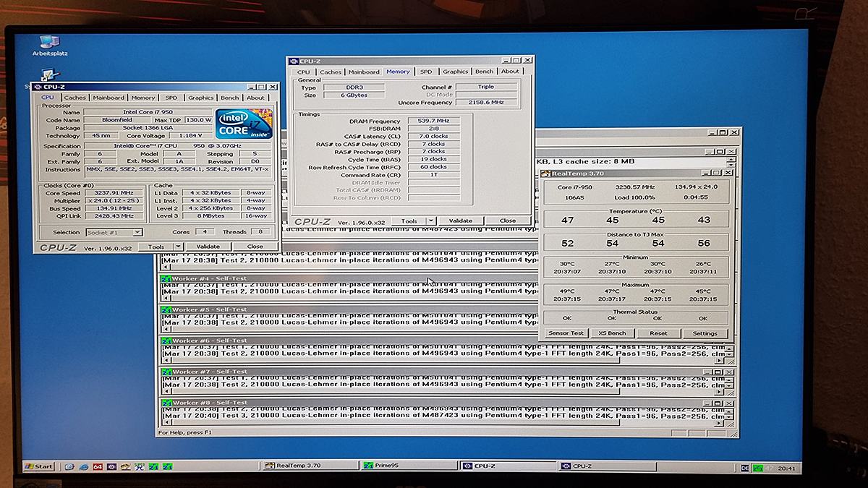Click the system clock showing 20:41
Viewport: 868px width, 488px height.
pyautogui.click(x=787, y=468)
